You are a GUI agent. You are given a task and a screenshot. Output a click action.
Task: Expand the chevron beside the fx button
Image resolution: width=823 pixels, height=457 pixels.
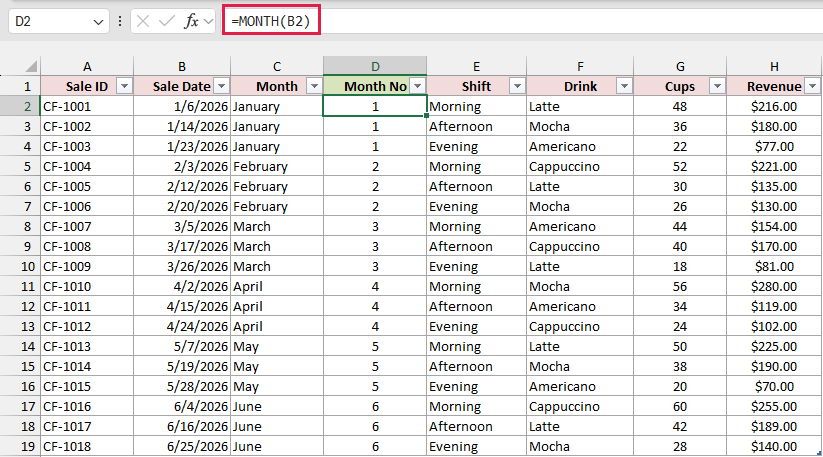tap(208, 22)
